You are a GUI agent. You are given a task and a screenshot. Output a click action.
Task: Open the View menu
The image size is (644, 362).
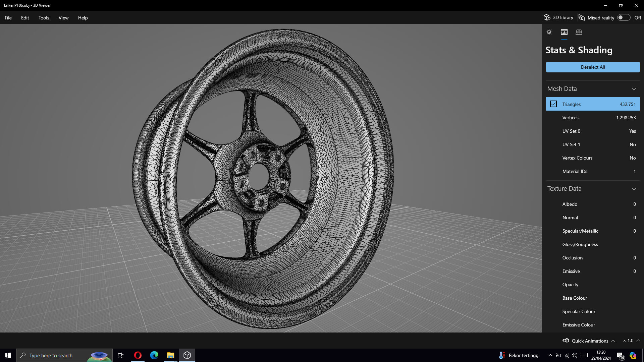point(63,18)
